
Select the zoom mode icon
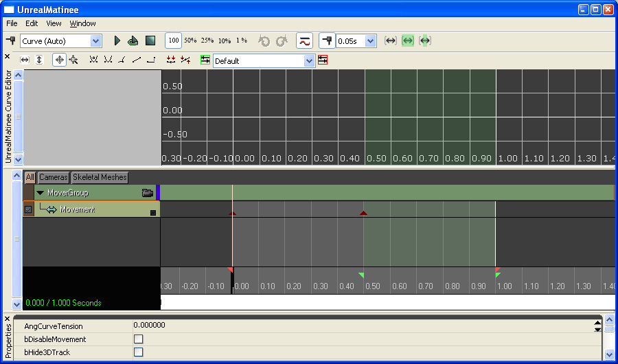tap(73, 60)
